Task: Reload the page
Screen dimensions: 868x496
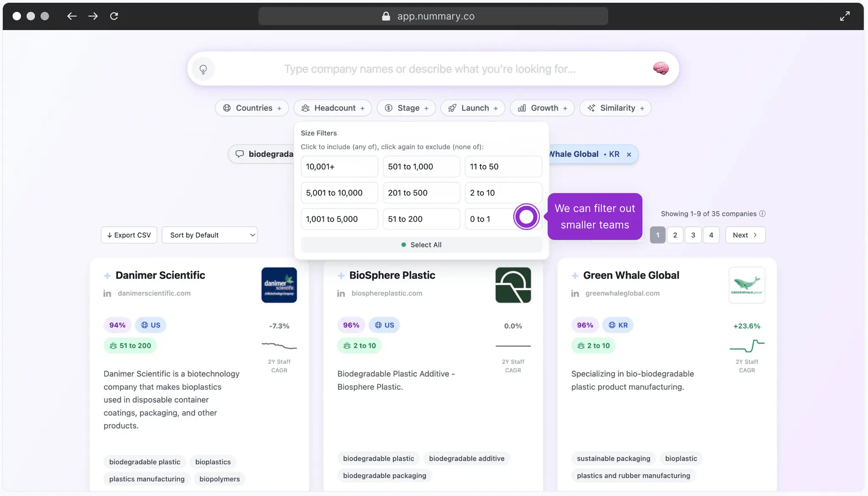Action: (x=114, y=16)
